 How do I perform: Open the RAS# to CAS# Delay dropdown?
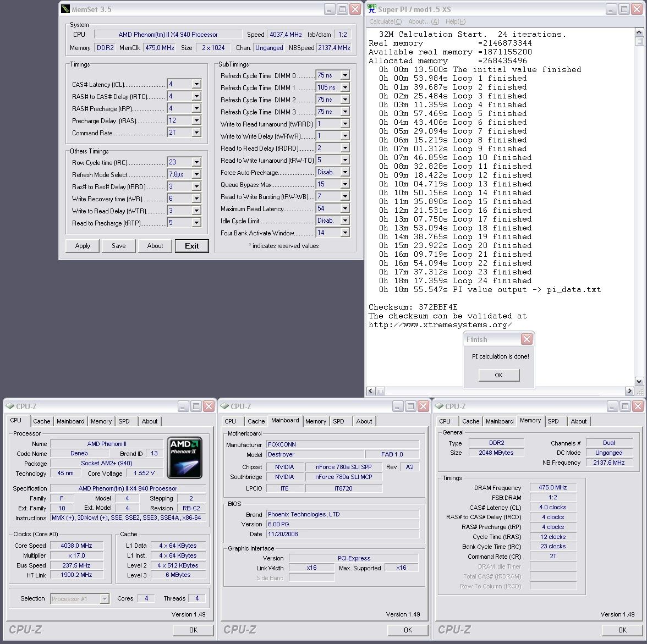pos(196,96)
